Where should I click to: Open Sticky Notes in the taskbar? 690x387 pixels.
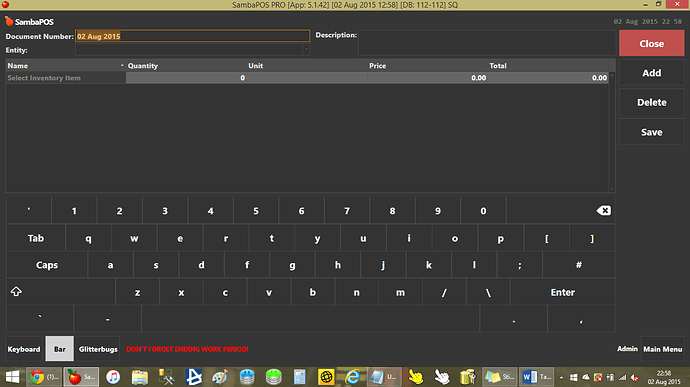499,377
